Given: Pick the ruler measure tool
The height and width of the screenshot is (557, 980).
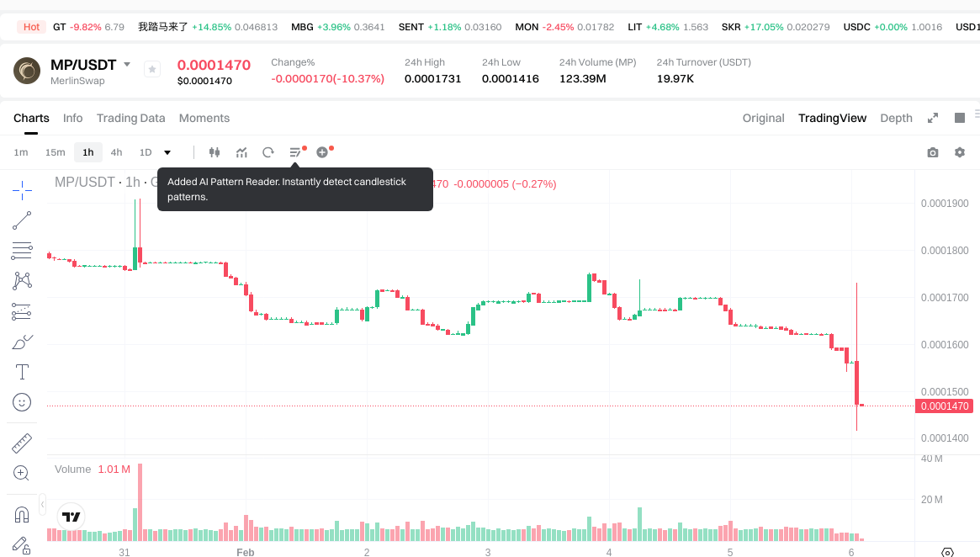Looking at the screenshot, I should (x=22, y=443).
